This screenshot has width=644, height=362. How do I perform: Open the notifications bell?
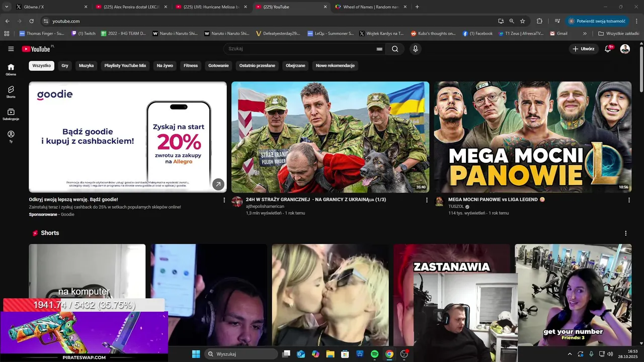(x=608, y=49)
